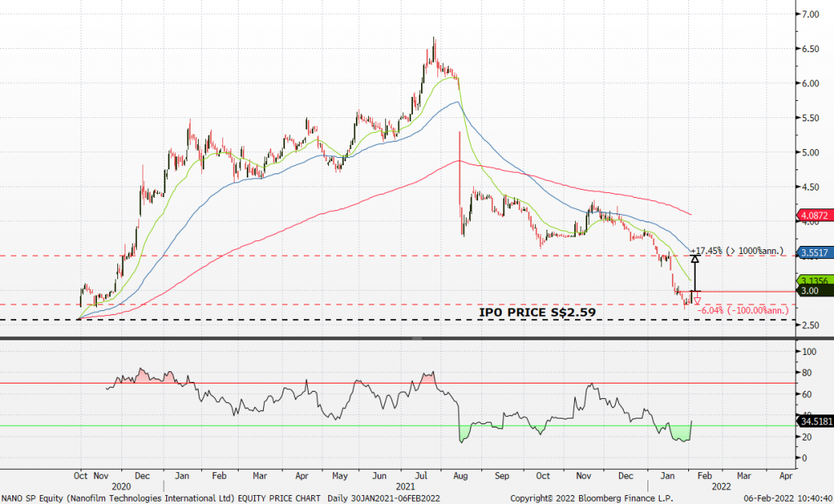Select the green oversold line in the RSI pane
The height and width of the screenshot is (504, 834).
pyautogui.click(x=397, y=426)
